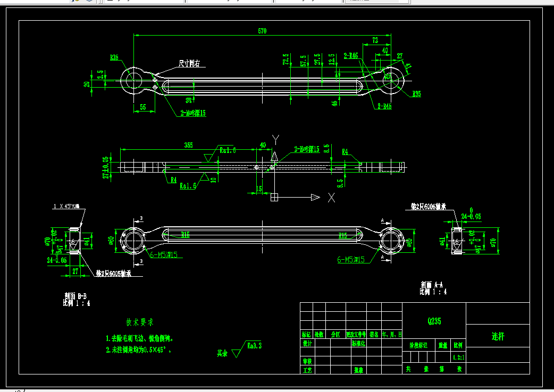Select the 工艺 row label
The image size is (554, 392).
coord(307,370)
